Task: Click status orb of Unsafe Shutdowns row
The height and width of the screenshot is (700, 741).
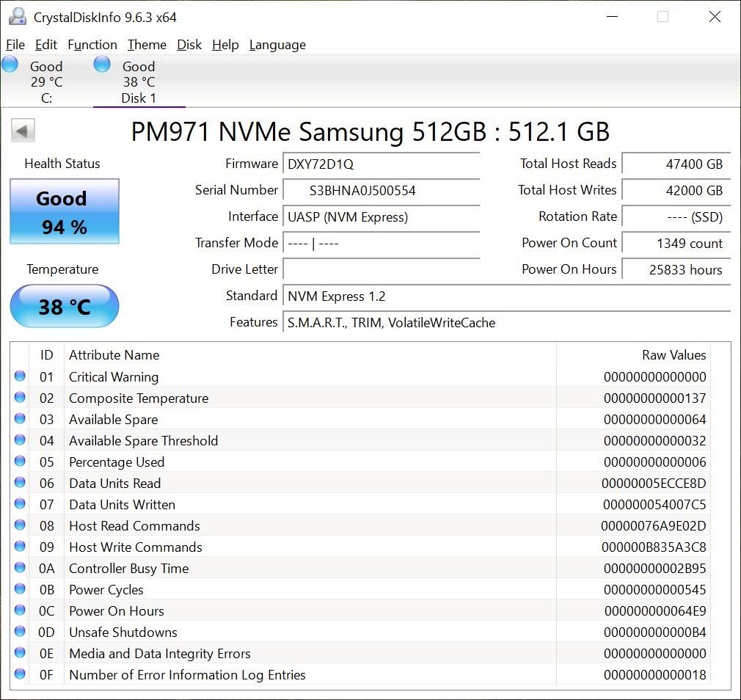Action: tap(20, 631)
